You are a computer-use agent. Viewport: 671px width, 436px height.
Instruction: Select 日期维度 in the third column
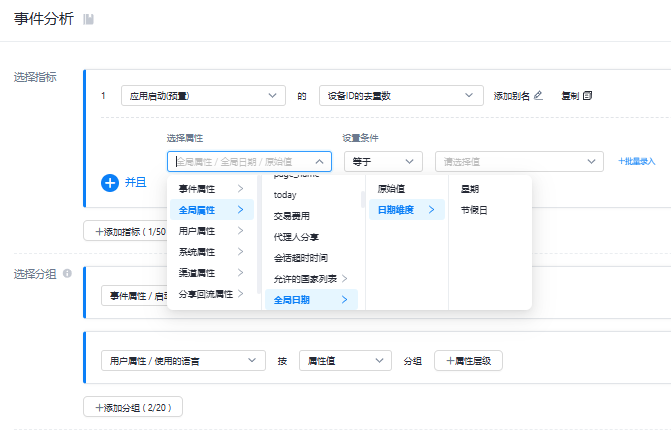click(407, 210)
